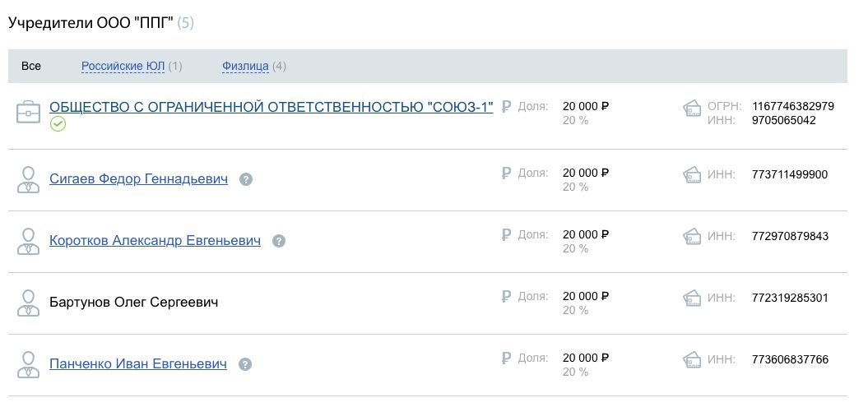The width and height of the screenshot is (868, 407).
Task: Click the ruble share icon in the СОЮЗ-1 row
Action: (506, 106)
